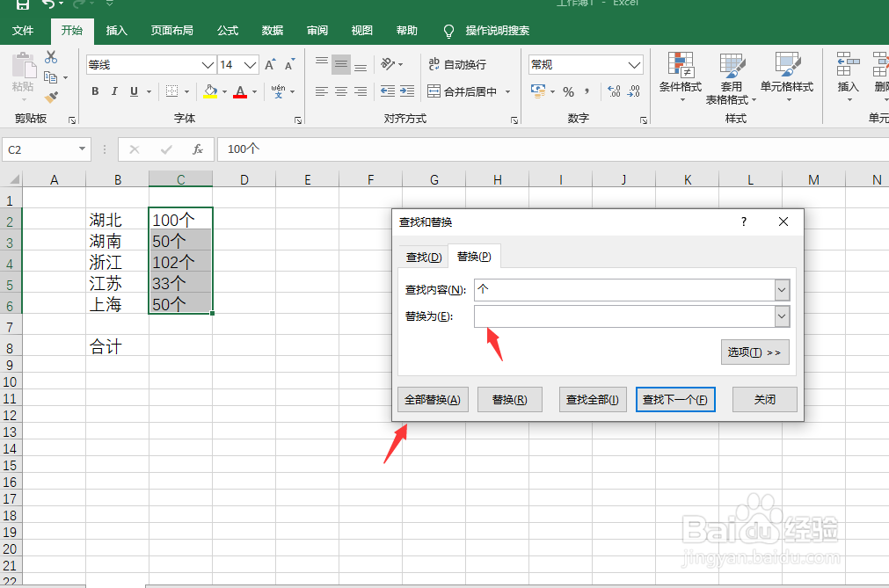This screenshot has width=889, height=588.
Task: Open 替换为 history dropdown
Action: [x=782, y=316]
